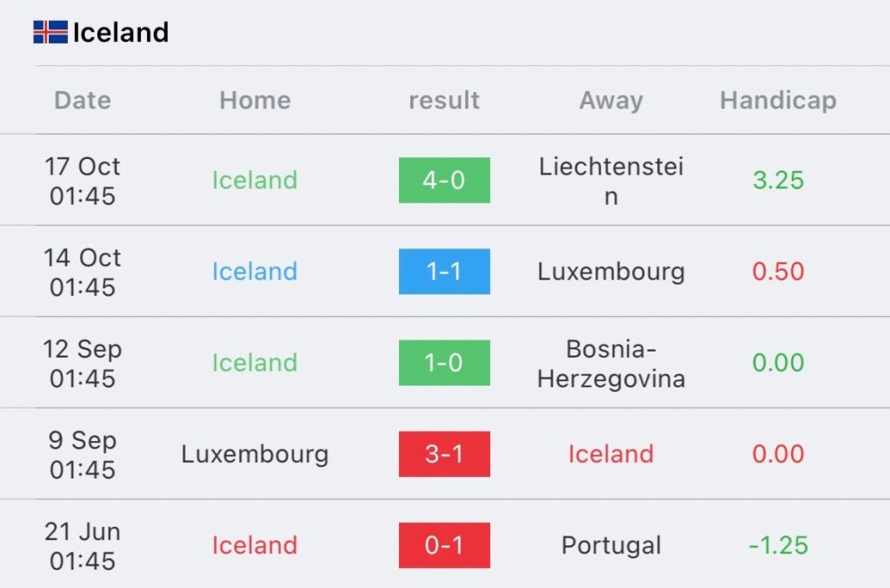Open the Bosnia-Herzegovina team link

(611, 363)
